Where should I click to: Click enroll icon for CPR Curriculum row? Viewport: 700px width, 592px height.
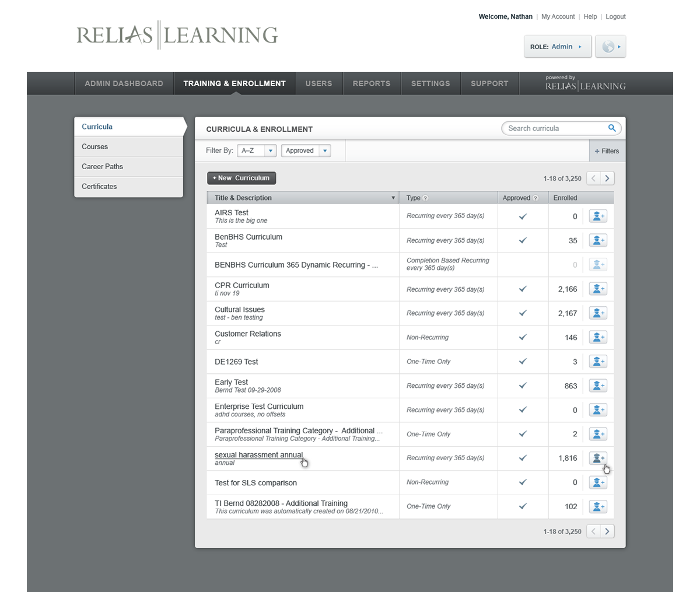tap(598, 289)
